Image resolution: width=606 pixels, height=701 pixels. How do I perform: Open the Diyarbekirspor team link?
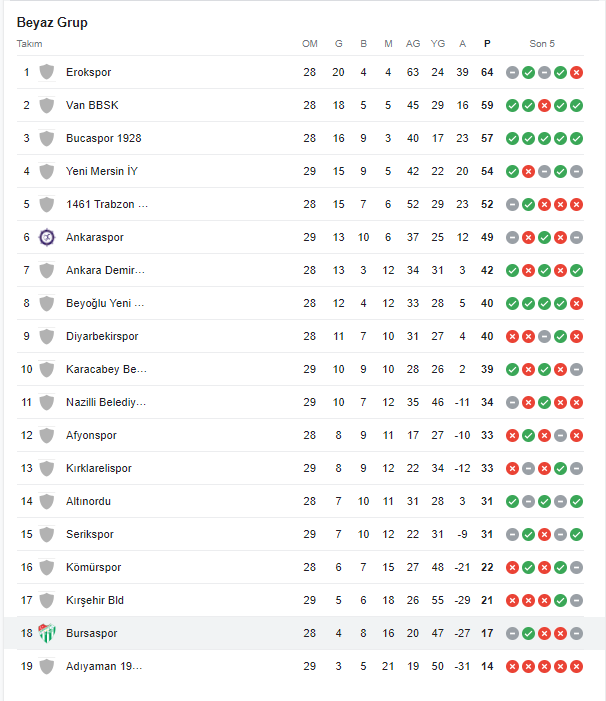[x=102, y=336]
